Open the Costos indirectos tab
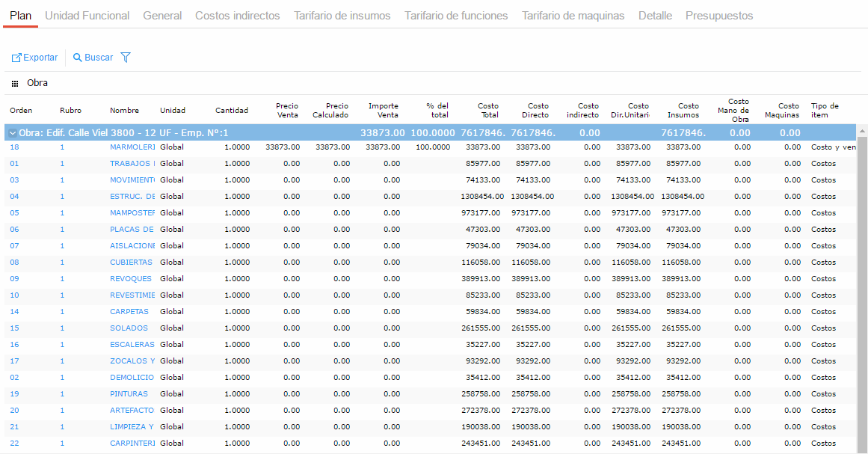The image size is (868, 454). (237, 16)
